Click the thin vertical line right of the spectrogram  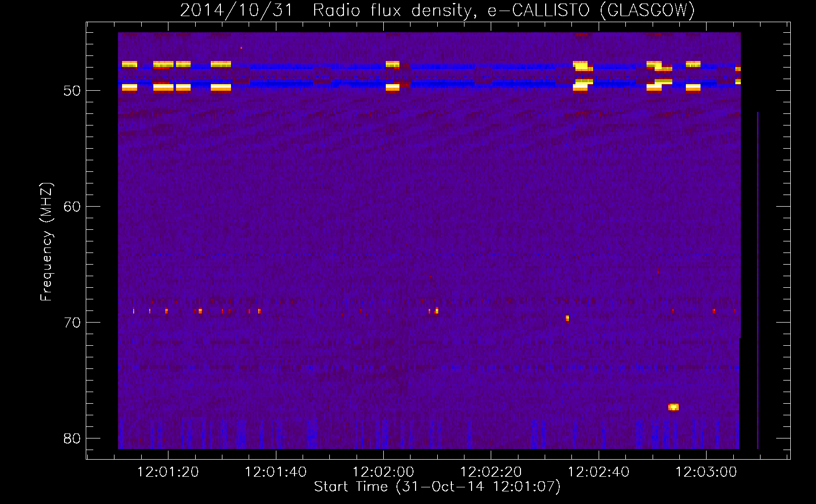coord(757,280)
